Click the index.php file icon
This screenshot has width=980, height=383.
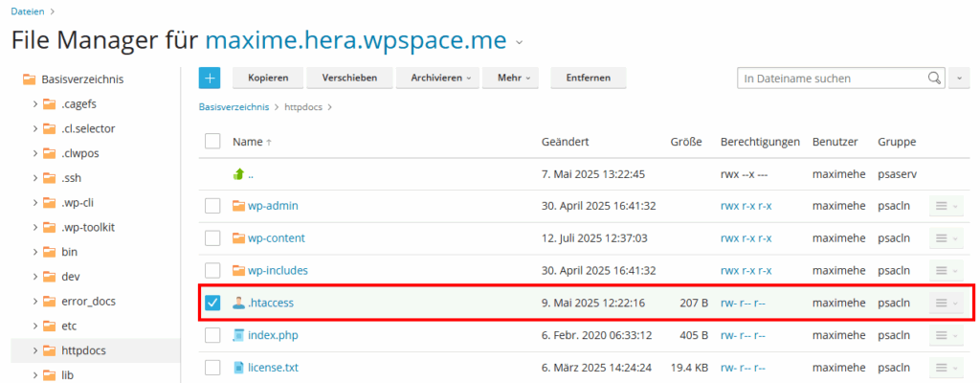(x=238, y=335)
